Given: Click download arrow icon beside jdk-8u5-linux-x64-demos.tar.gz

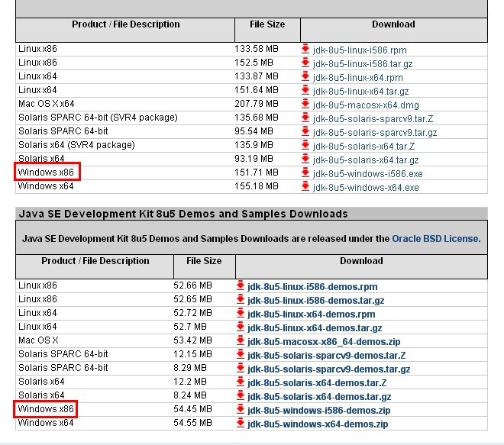Looking at the screenshot, I should coord(241,327).
